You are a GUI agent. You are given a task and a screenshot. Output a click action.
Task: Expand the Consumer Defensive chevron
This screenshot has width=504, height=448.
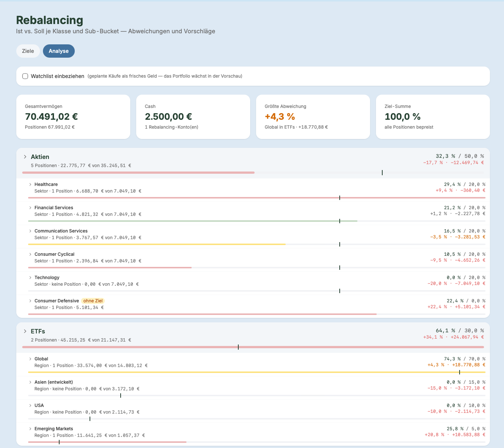[30, 301]
